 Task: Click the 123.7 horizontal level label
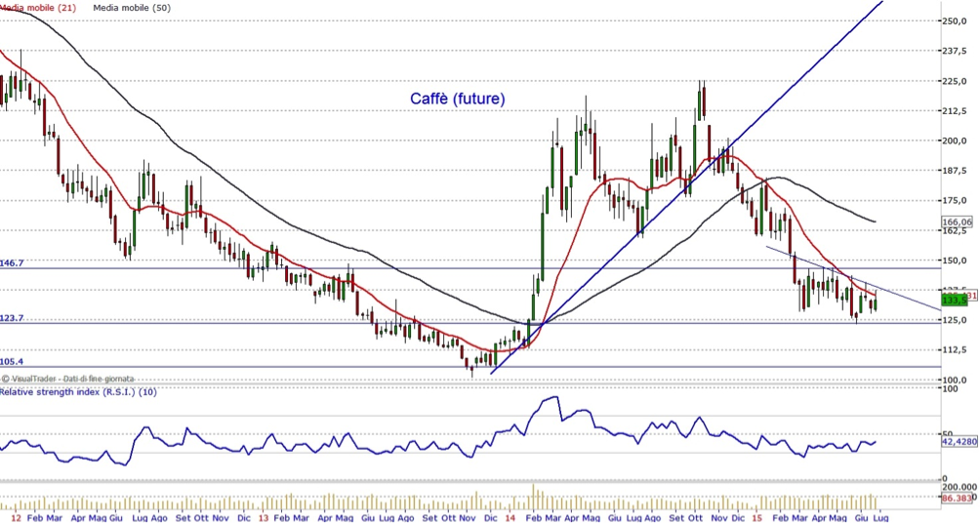pos(12,318)
